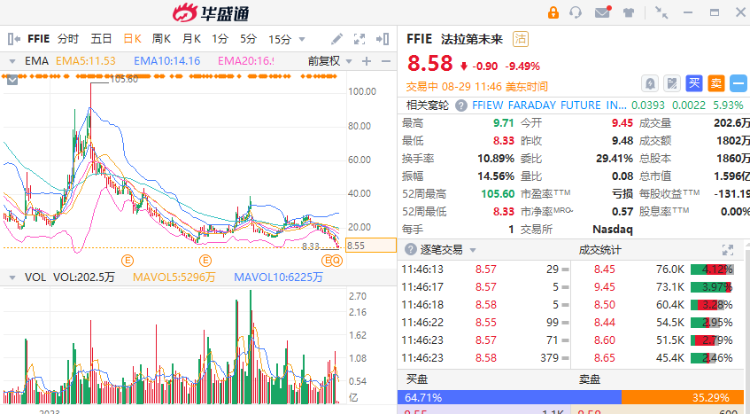Toggle the event markers dropdown box on chart
This screenshot has height=414, width=750.
[x=12, y=80]
